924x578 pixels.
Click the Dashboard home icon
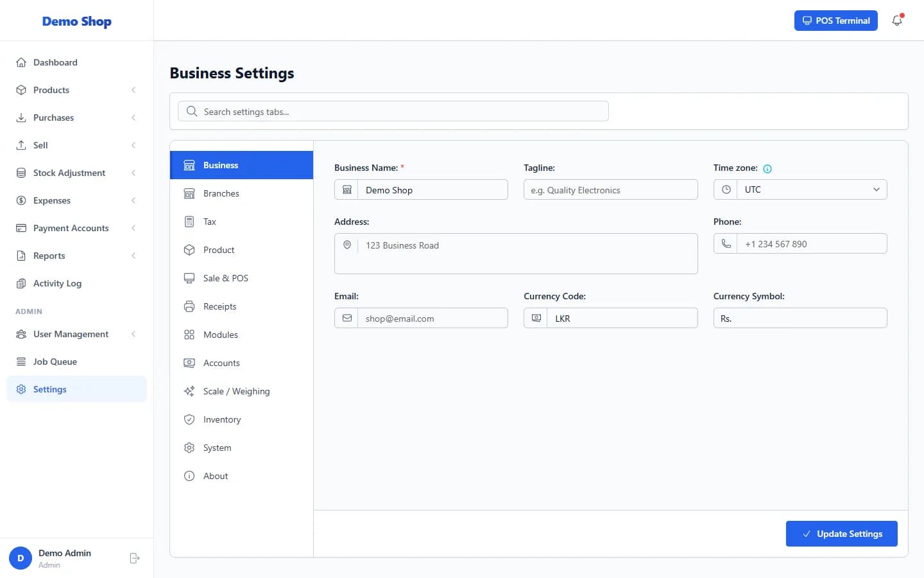tap(21, 62)
